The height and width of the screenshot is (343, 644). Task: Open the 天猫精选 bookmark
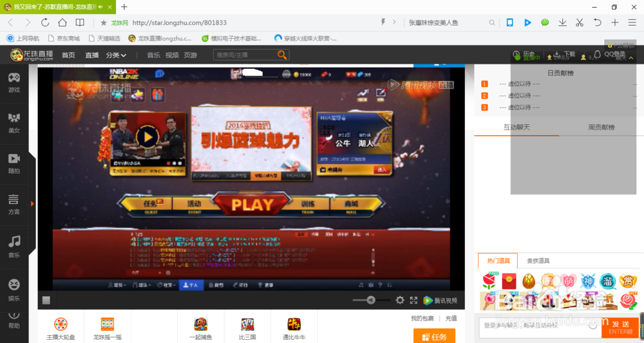pos(105,39)
